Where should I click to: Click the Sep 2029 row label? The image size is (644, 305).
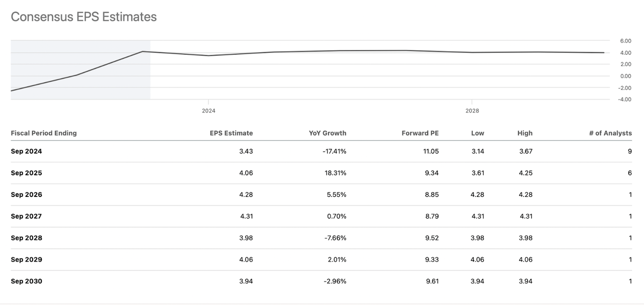(x=26, y=259)
